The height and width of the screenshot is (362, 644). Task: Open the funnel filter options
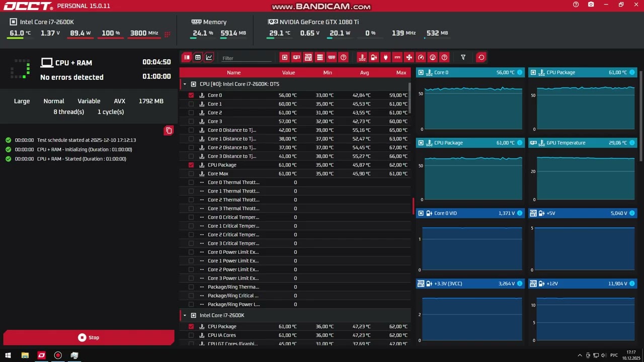pos(463,57)
